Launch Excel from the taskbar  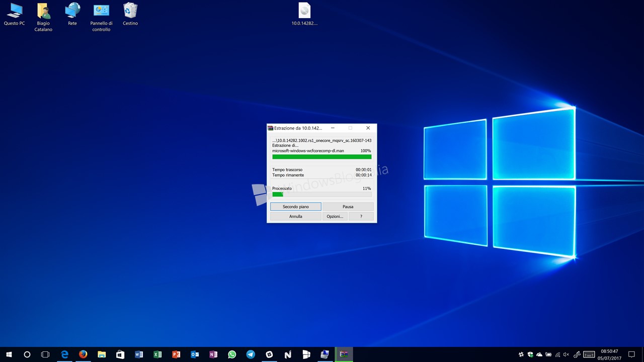157,354
